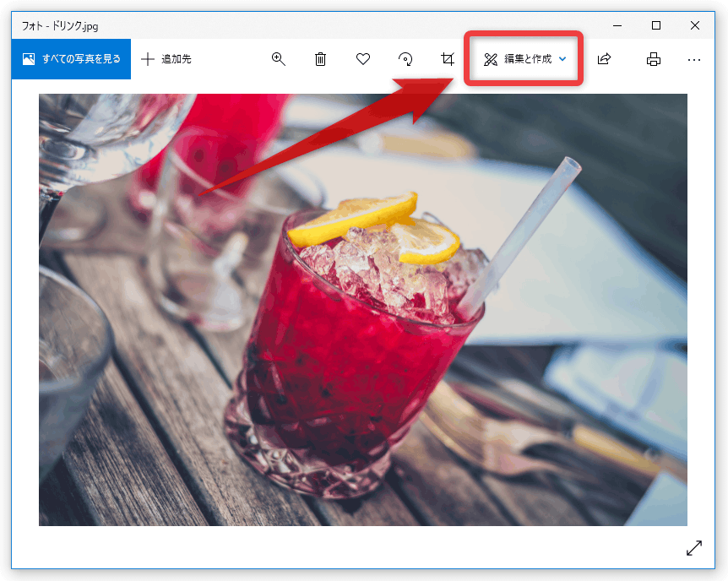The image size is (728, 581).
Task: Delete the photo with the trash icon
Action: 320,59
